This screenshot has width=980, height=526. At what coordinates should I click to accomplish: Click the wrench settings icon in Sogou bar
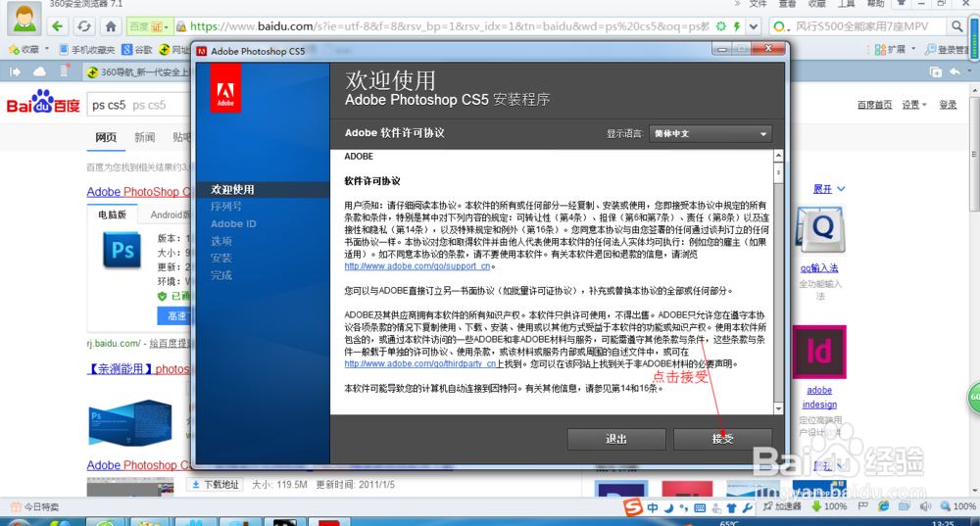point(747,508)
